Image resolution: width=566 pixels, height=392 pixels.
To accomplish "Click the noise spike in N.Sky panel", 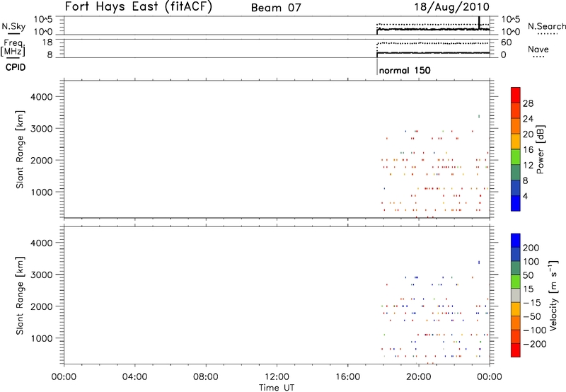I will pos(479,23).
